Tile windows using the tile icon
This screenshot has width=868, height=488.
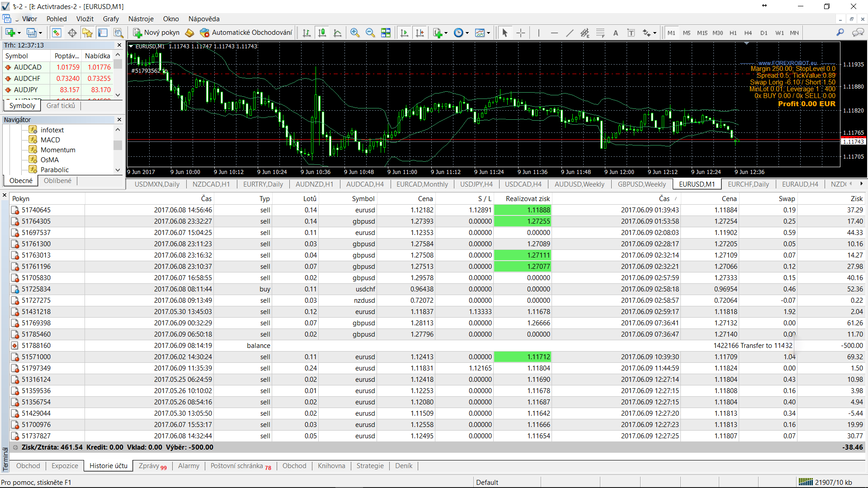[x=386, y=33]
